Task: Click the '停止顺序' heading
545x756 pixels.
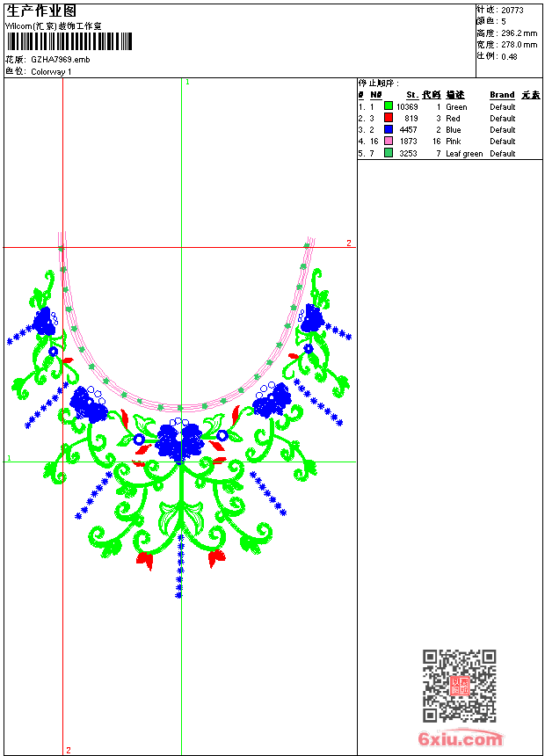Action: [x=378, y=84]
